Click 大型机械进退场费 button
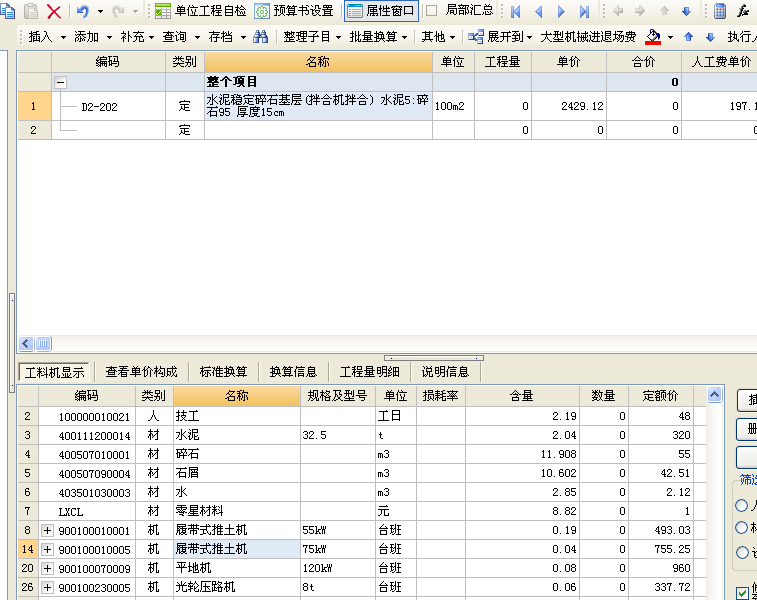This screenshot has width=757, height=600. (588, 37)
